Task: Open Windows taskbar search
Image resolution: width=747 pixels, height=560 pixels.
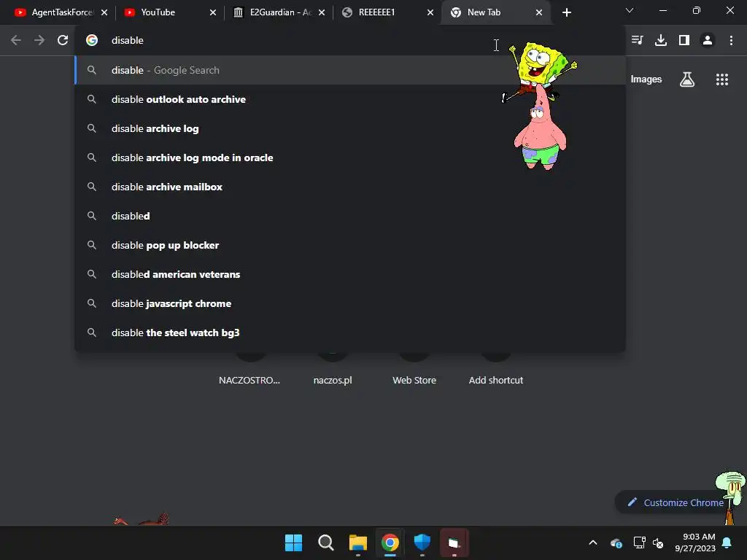Action: 326,542
